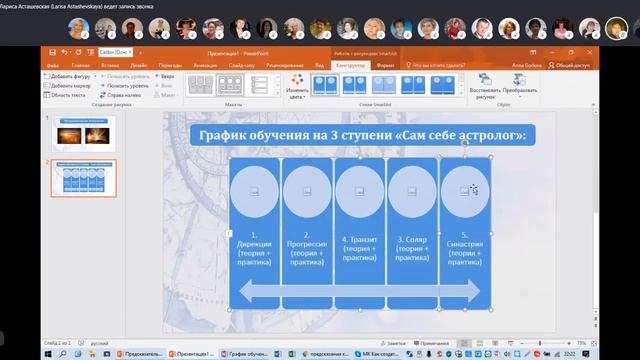Toggle Справа налево layout direction
The width and height of the screenshot is (640, 360).
pyautogui.click(x=121, y=95)
